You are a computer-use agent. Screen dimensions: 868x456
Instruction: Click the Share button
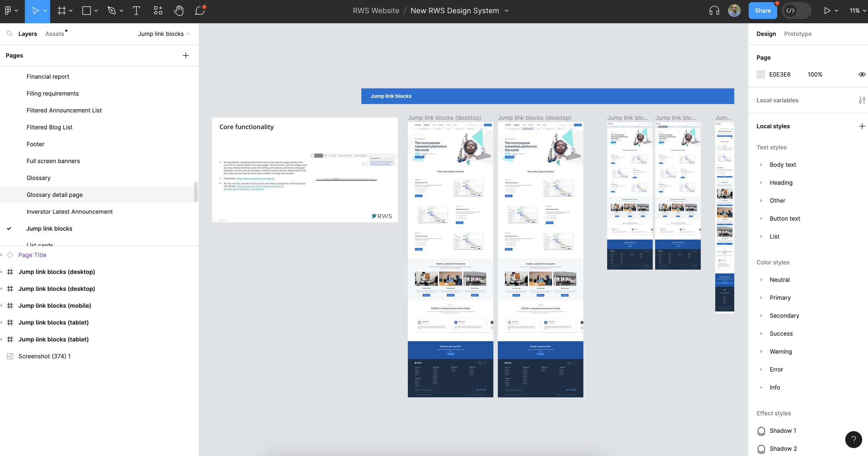click(x=762, y=11)
